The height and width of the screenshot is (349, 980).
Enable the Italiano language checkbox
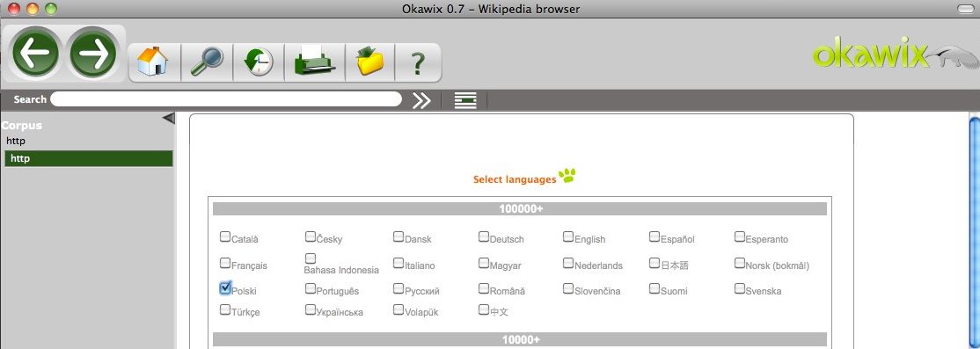399,263
